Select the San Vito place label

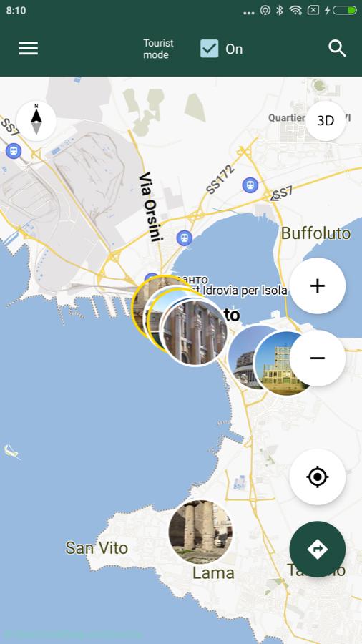pos(97,548)
